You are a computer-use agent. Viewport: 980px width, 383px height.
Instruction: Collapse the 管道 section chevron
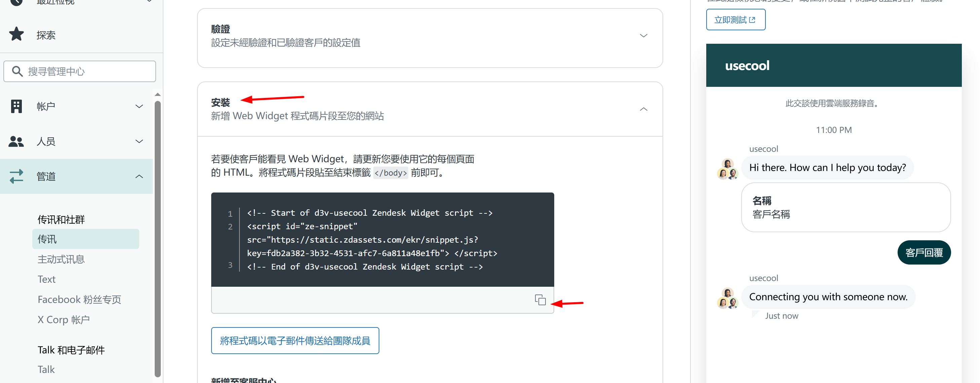point(139,176)
